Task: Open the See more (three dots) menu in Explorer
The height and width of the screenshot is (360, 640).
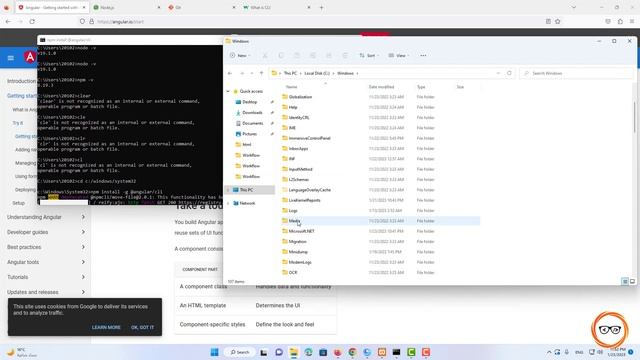Action: (423, 56)
